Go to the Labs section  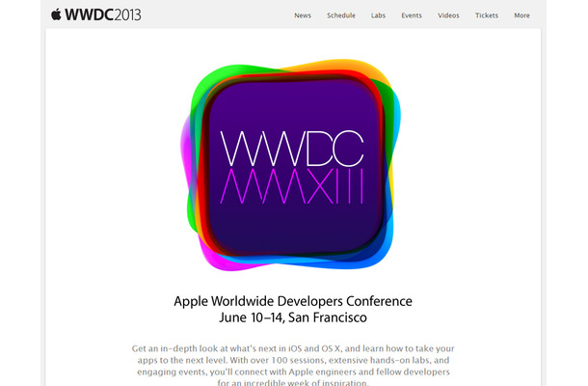tap(378, 15)
